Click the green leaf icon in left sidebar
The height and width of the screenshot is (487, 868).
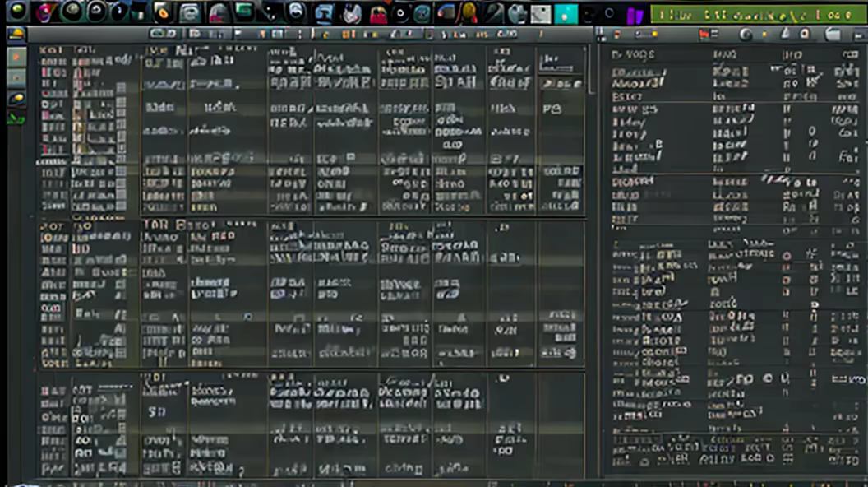click(16, 118)
